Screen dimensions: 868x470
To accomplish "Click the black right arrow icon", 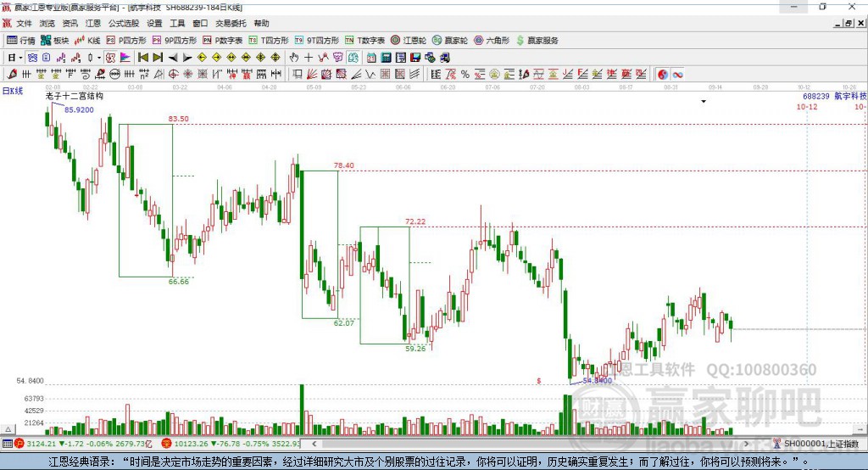I will 187,58.
